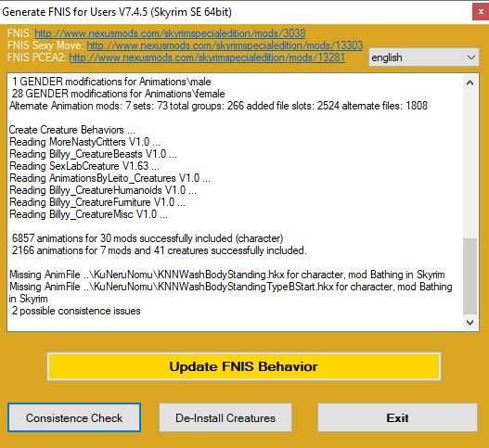
Task: Click De-Install Creatures button
Action: pyautogui.click(x=225, y=417)
